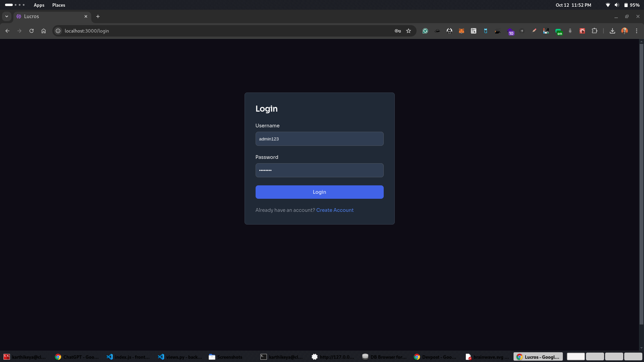
Task: Open the Chrome downloads panel
Action: pos(612,31)
